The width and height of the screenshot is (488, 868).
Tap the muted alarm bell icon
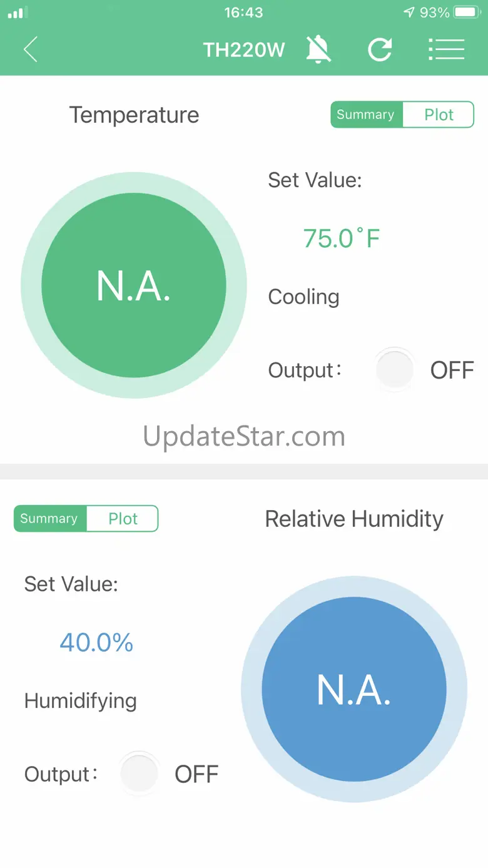[318, 49]
